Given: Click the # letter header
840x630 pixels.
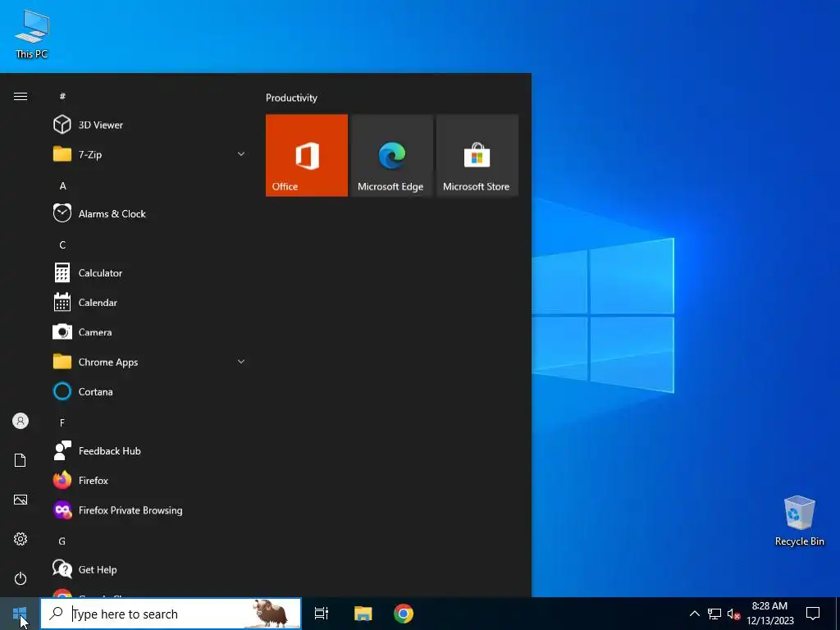Looking at the screenshot, I should coord(62,96).
